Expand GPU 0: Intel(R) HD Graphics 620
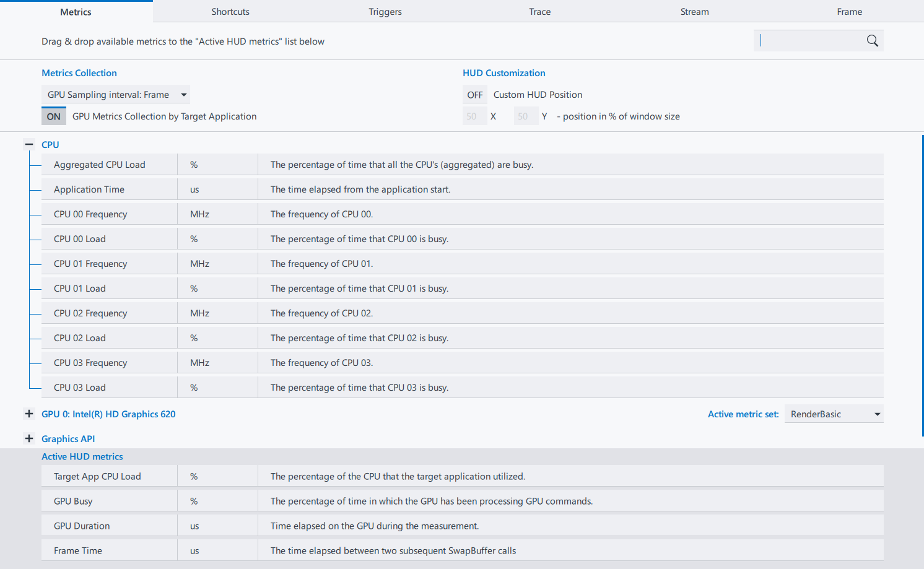924x569 pixels. click(28, 414)
